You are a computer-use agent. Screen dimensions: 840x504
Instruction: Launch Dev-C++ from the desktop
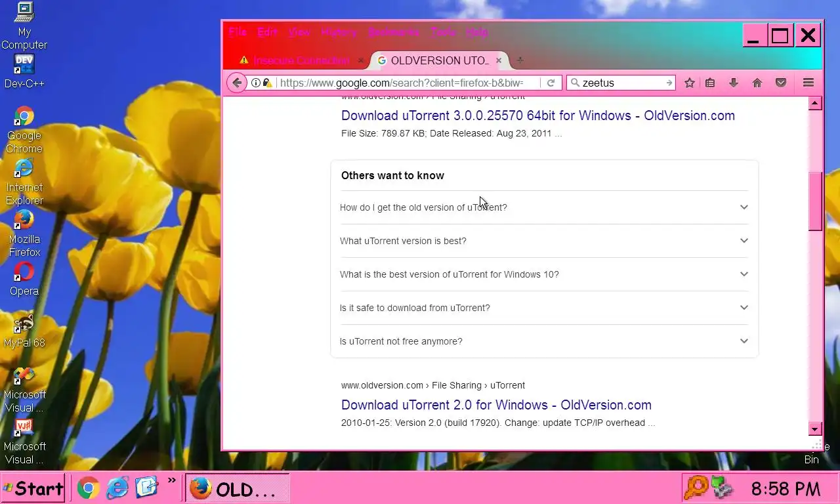click(x=24, y=72)
